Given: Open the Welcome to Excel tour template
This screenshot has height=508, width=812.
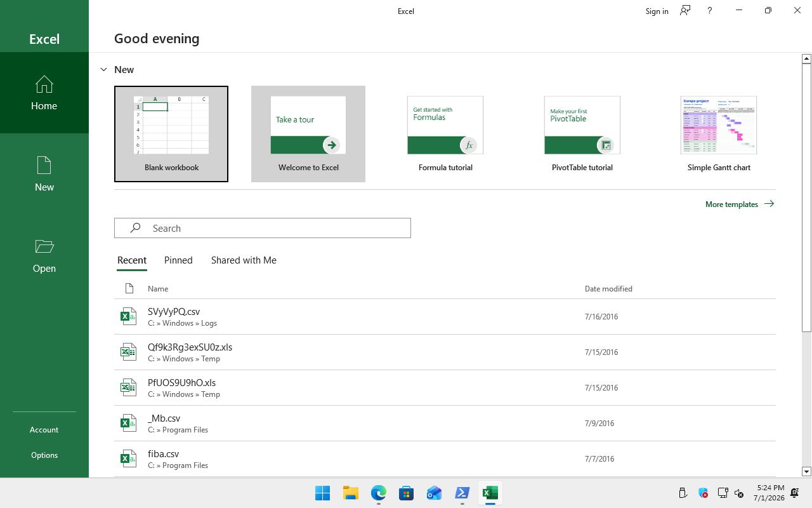Looking at the screenshot, I should pos(308,134).
